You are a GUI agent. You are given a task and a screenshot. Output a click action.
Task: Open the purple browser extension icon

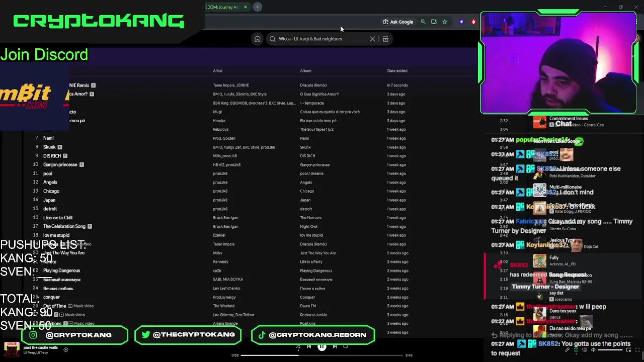(x=461, y=22)
